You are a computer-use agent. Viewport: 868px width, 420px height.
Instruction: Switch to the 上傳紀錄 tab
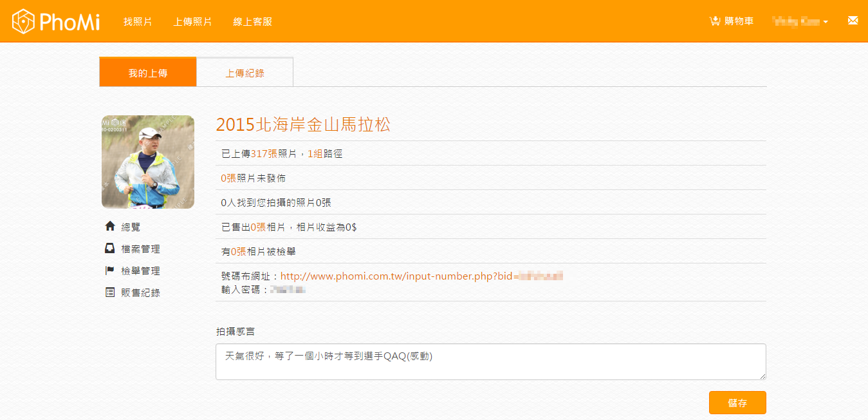[x=245, y=72]
